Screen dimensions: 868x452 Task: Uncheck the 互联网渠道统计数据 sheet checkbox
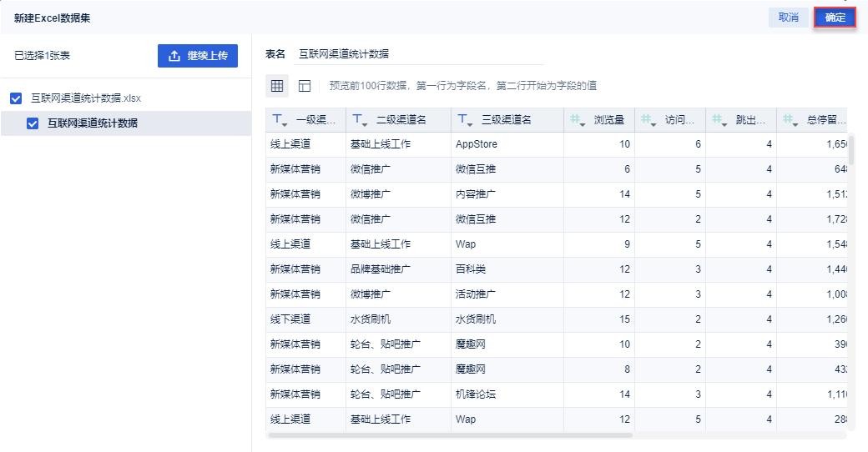click(33, 123)
